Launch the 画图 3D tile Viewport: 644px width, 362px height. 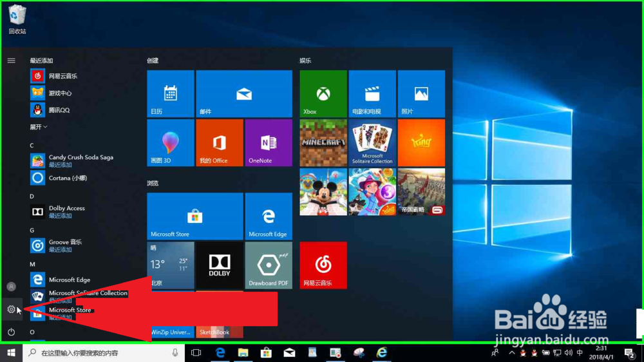[x=171, y=143]
